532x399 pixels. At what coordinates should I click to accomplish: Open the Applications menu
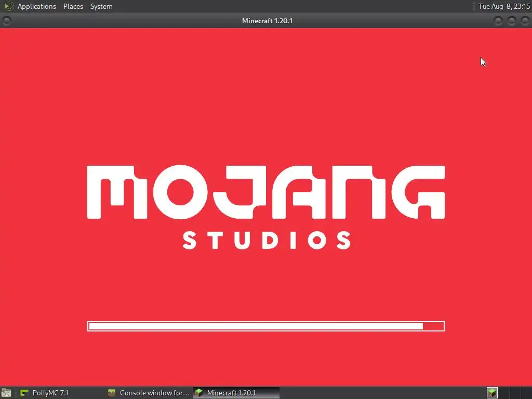click(37, 6)
